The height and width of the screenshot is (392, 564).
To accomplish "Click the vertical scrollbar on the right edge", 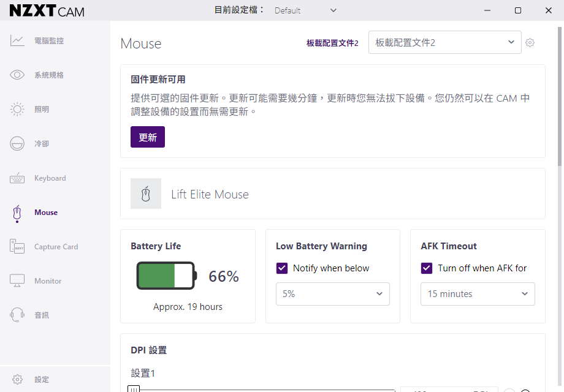I will tap(560, 96).
